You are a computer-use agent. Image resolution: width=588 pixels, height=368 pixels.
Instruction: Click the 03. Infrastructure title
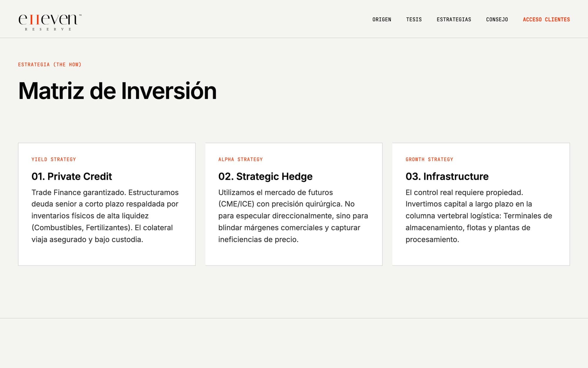[x=447, y=176]
